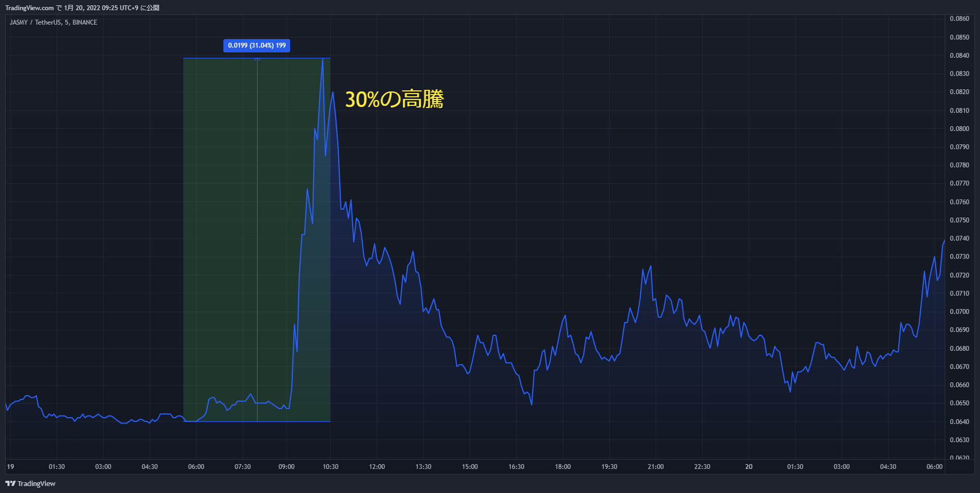This screenshot has height=493, width=980.
Task: Click the 0.0820 price axis label
Action: coord(959,92)
